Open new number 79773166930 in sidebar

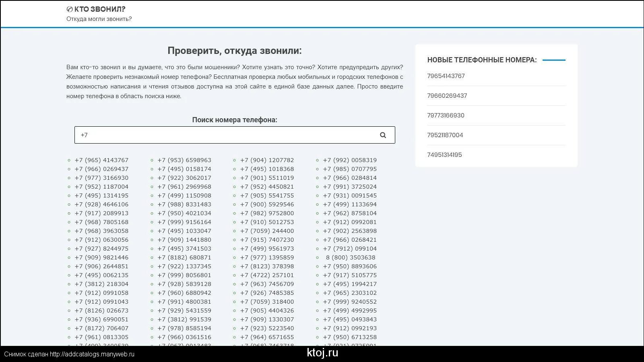446,115
